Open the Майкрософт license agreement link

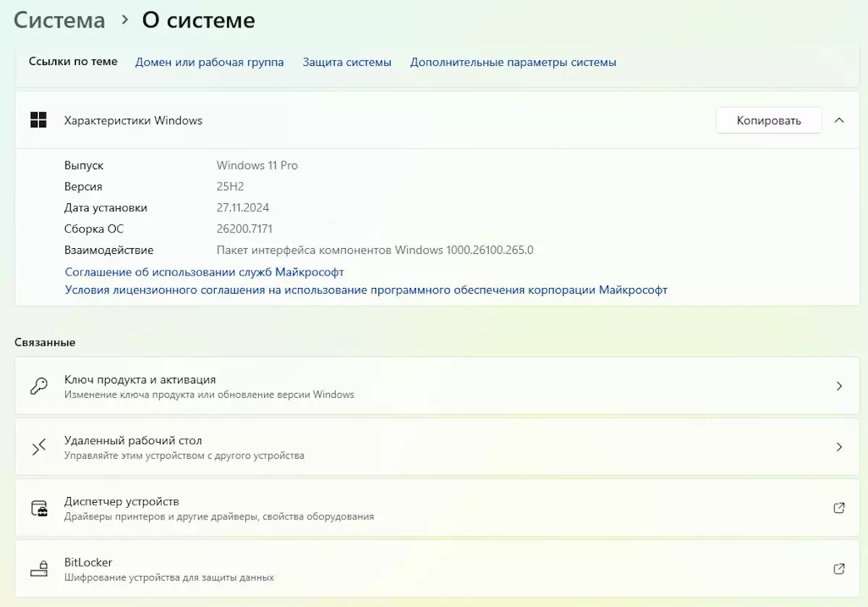(x=366, y=290)
